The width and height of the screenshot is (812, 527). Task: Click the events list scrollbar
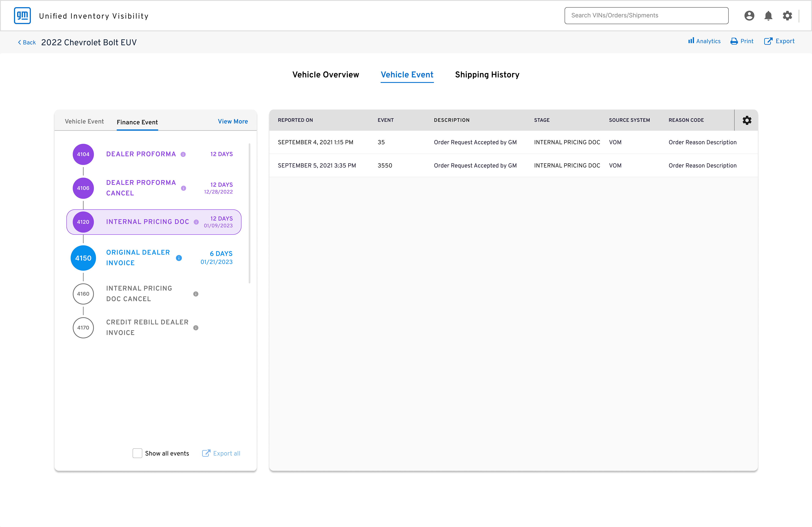click(x=249, y=214)
